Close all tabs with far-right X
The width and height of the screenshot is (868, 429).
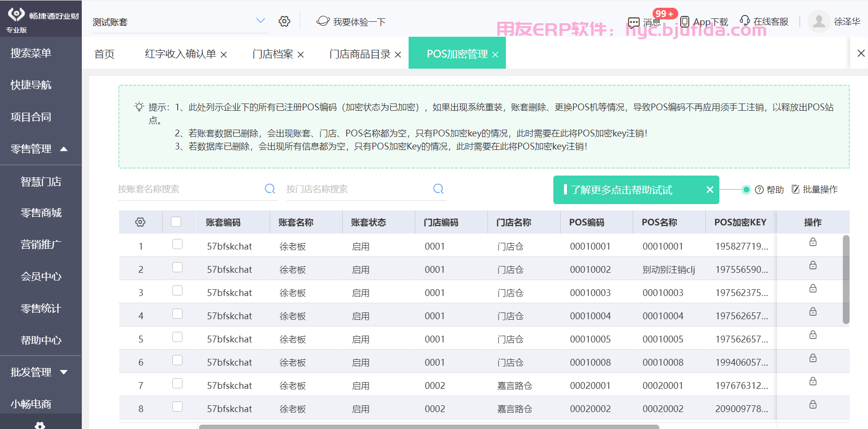[861, 53]
